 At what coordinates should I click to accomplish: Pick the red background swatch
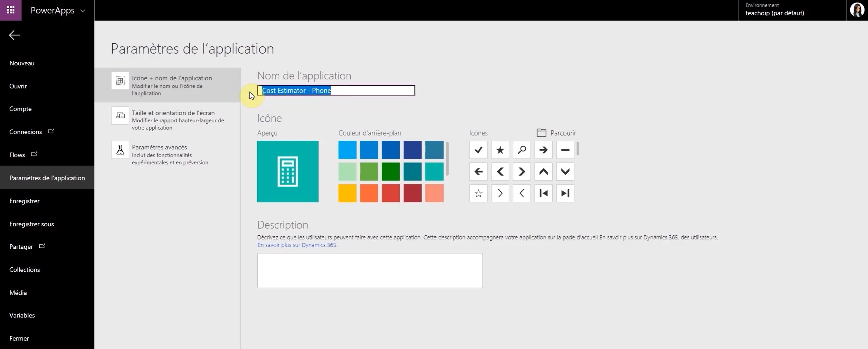tap(391, 193)
